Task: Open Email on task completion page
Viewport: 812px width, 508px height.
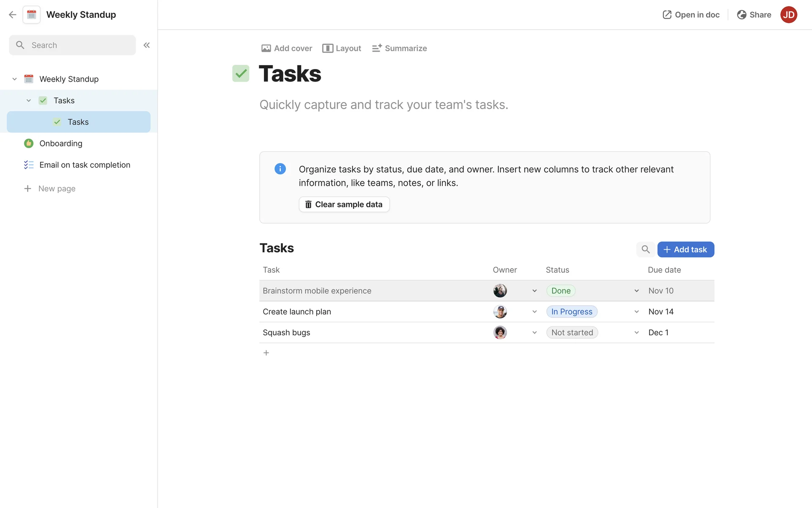Action: (x=85, y=165)
